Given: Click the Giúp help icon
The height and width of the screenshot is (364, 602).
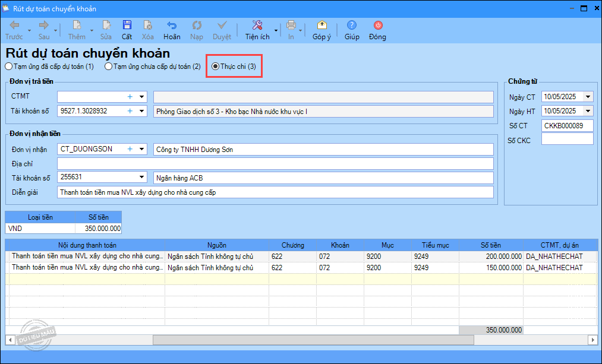Looking at the screenshot, I should coord(352,25).
